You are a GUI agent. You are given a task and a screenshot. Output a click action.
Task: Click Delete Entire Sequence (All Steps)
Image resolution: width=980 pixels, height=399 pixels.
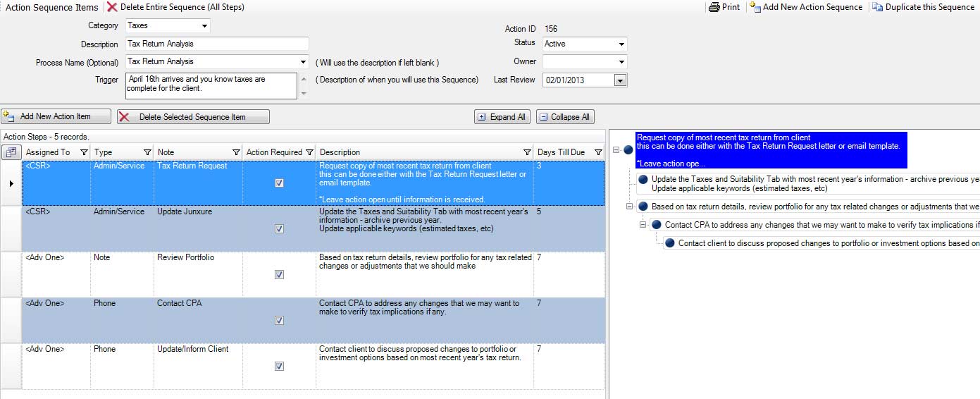pos(176,7)
